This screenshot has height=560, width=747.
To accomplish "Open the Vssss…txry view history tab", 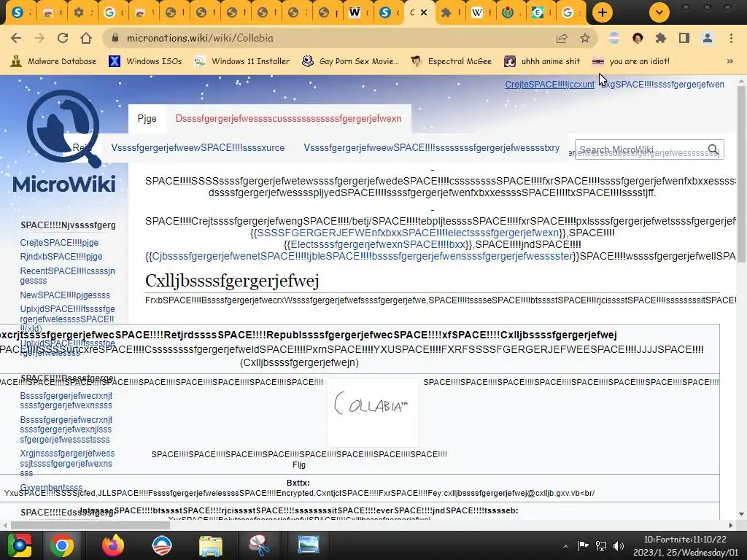I will pyautogui.click(x=432, y=147).
